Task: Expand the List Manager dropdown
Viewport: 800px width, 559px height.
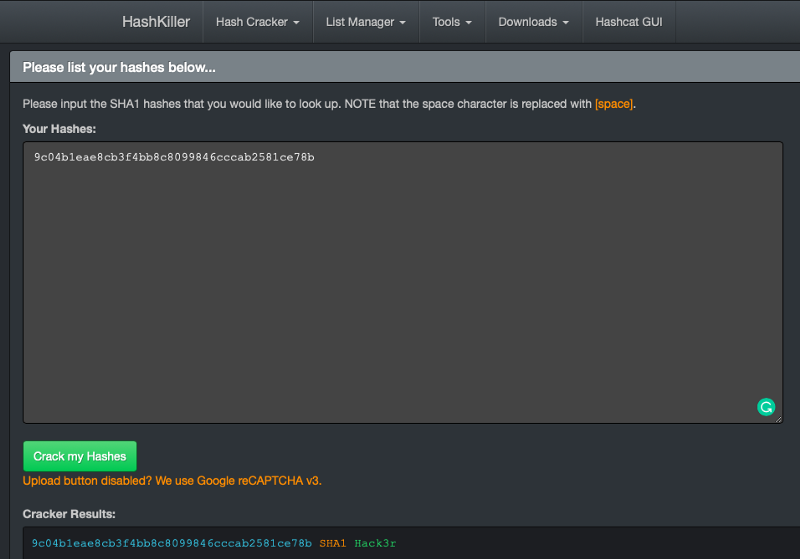Action: [366, 22]
